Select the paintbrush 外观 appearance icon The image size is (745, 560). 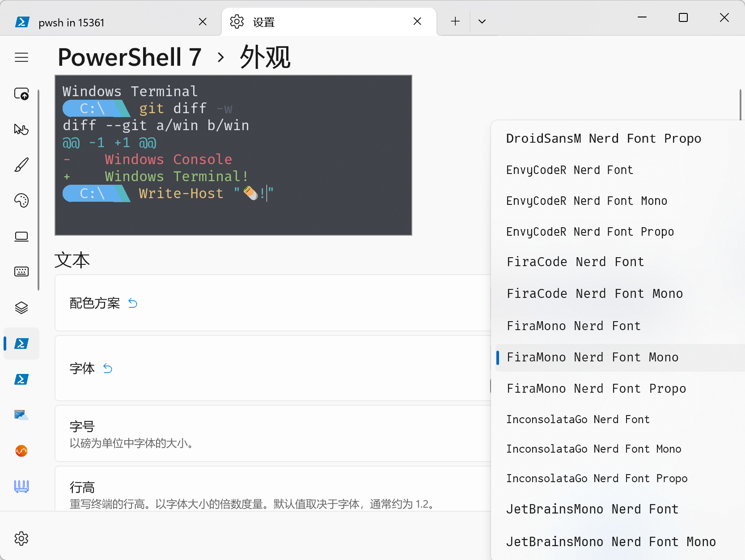(21, 165)
